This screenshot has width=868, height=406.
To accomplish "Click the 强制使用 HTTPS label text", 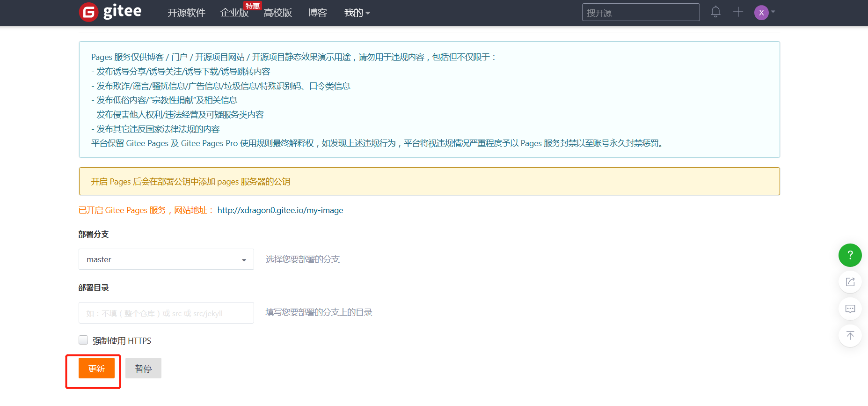I will 122,340.
